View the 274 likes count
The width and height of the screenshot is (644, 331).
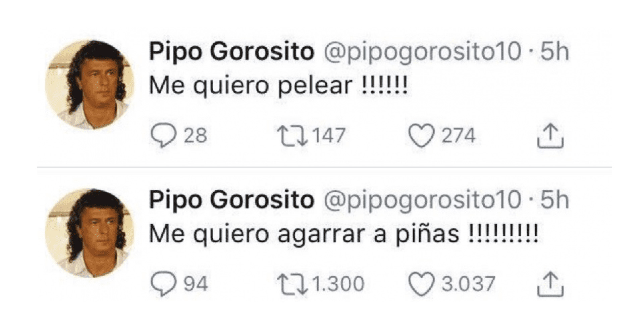[458, 135]
